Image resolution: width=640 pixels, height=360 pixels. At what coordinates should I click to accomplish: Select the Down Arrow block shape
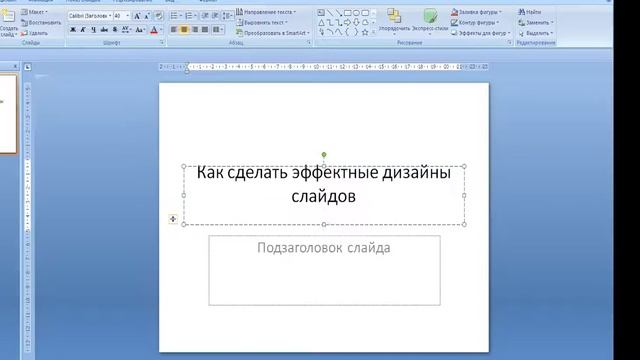356,23
